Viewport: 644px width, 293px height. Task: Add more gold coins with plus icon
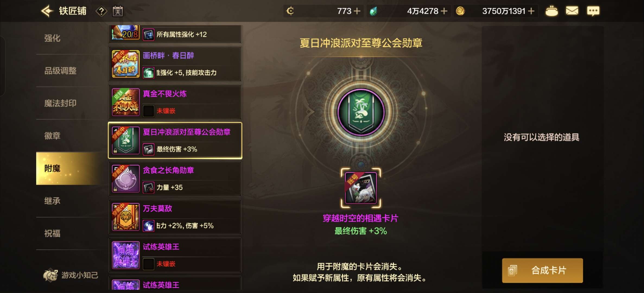531,11
